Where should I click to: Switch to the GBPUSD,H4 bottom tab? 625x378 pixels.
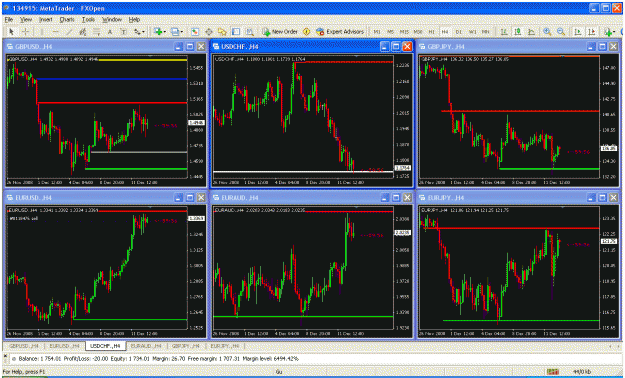pyautogui.click(x=24, y=346)
